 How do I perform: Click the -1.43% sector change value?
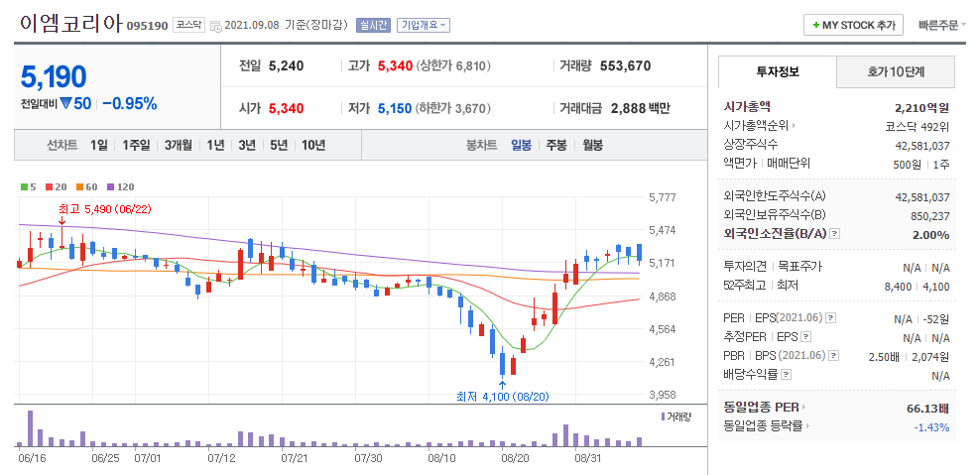click(931, 427)
